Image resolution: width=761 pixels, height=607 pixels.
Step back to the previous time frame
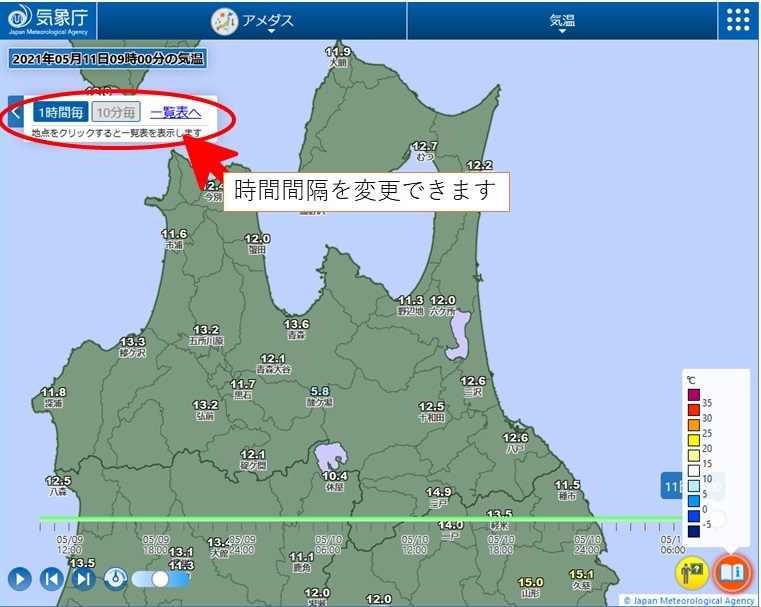pos(51,579)
